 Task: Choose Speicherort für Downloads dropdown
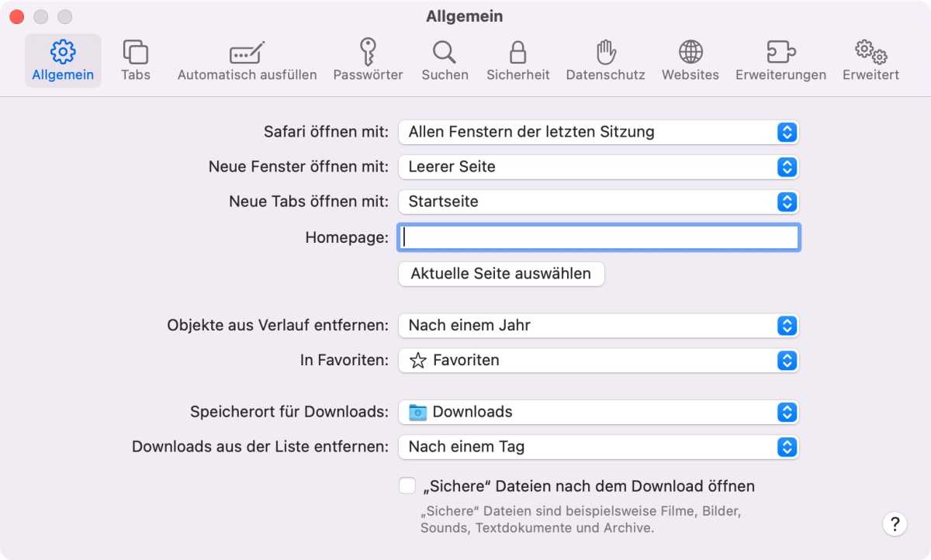click(x=598, y=413)
